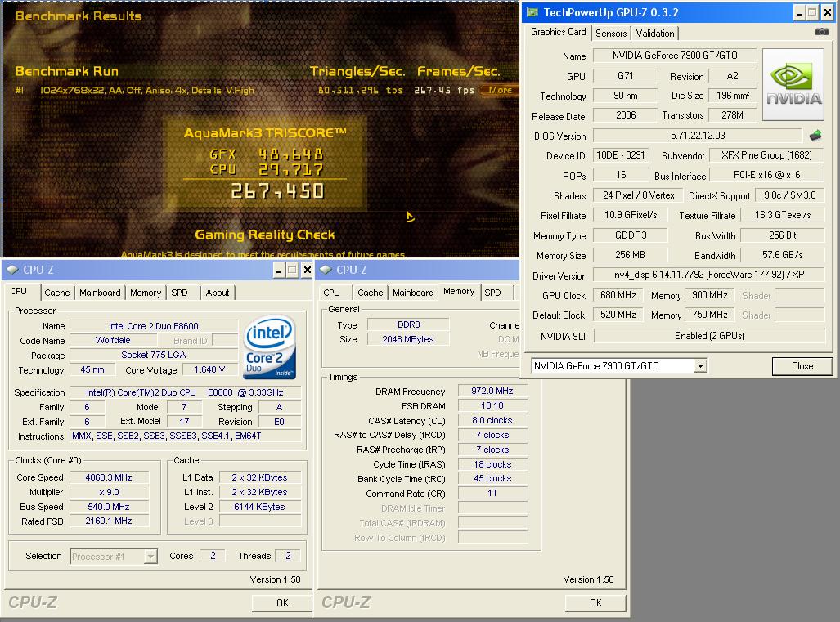Image resolution: width=840 pixels, height=622 pixels.
Task: Click the memory Size 2048 MBytes value
Action: 408,339
